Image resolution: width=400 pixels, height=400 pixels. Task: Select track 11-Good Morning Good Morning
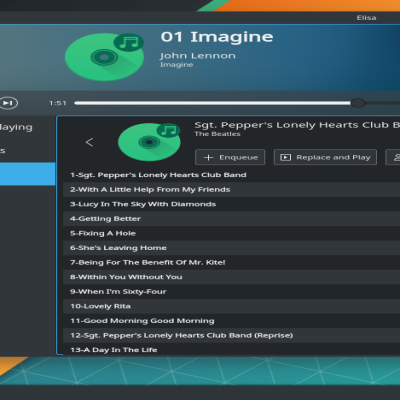(231, 321)
